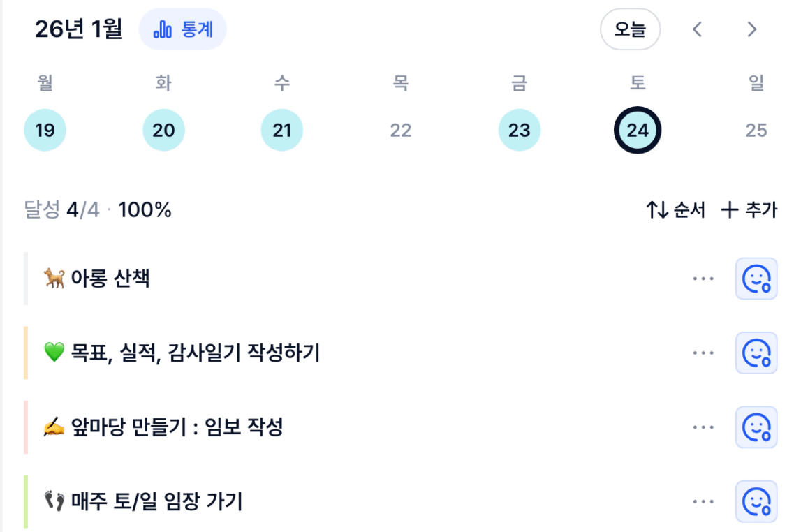Select Monday the 19th
Image resolution: width=787 pixels, height=532 pixels.
point(45,131)
